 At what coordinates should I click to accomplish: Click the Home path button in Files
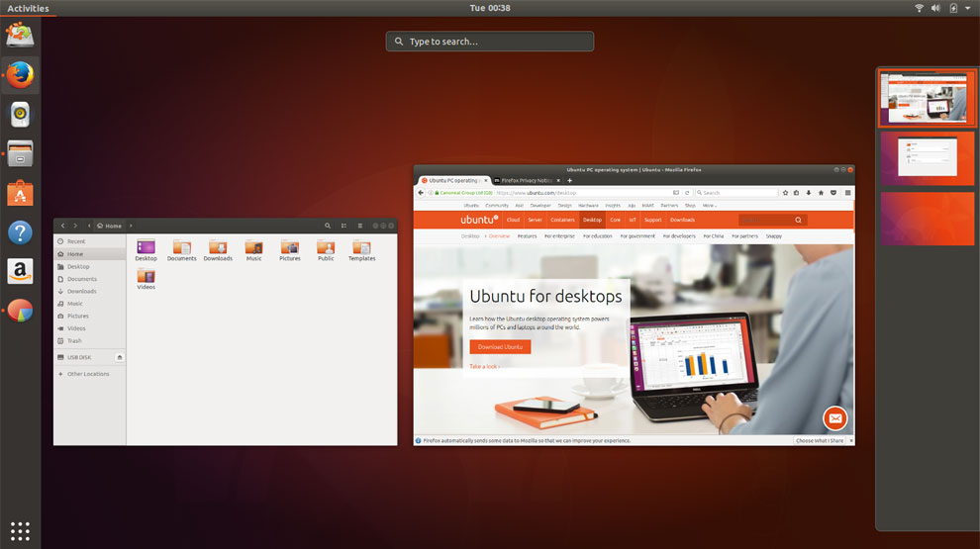pyautogui.click(x=109, y=226)
